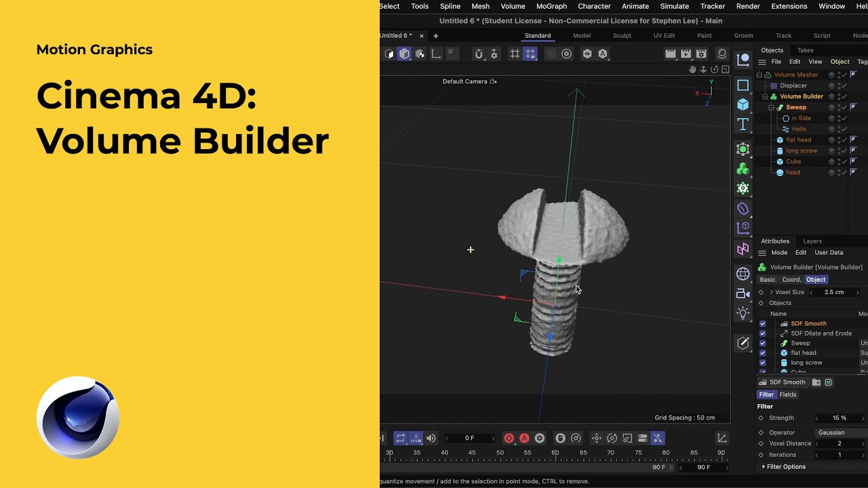This screenshot has height=488, width=868.
Task: Uncheck the long screw layer checkbox
Action: coord(762,363)
